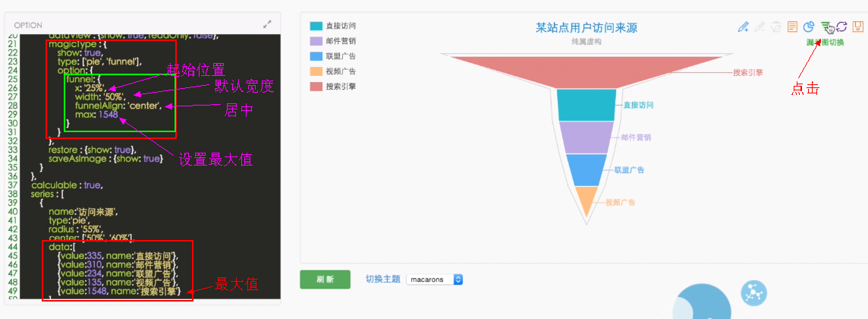Click code line calculable : true
The image size is (868, 319).
click(x=67, y=185)
